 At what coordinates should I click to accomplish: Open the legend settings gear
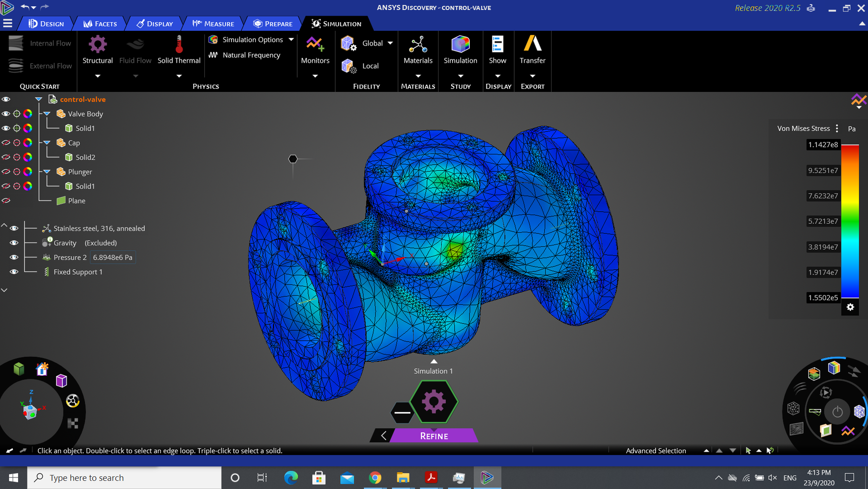850,307
